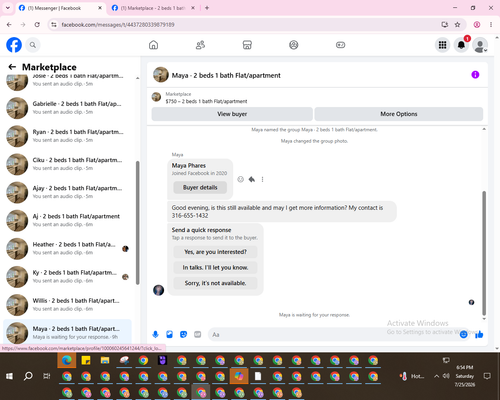Send quick reply 'In talks. I'll let you know.'

pyautogui.click(x=215, y=267)
